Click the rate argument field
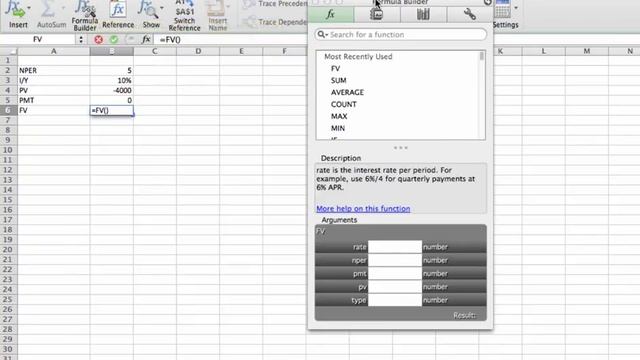The image size is (640, 360). 395,247
